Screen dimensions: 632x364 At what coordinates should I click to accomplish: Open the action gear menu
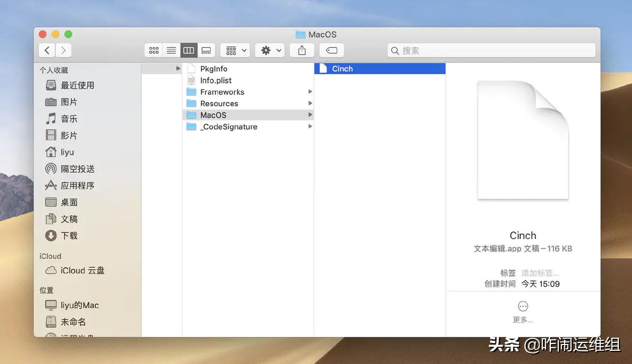click(269, 50)
